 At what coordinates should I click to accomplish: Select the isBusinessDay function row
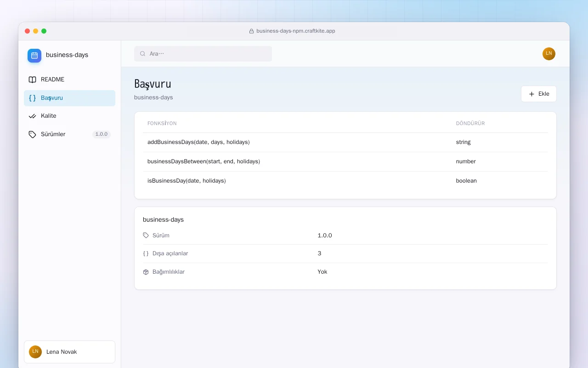(x=345, y=181)
